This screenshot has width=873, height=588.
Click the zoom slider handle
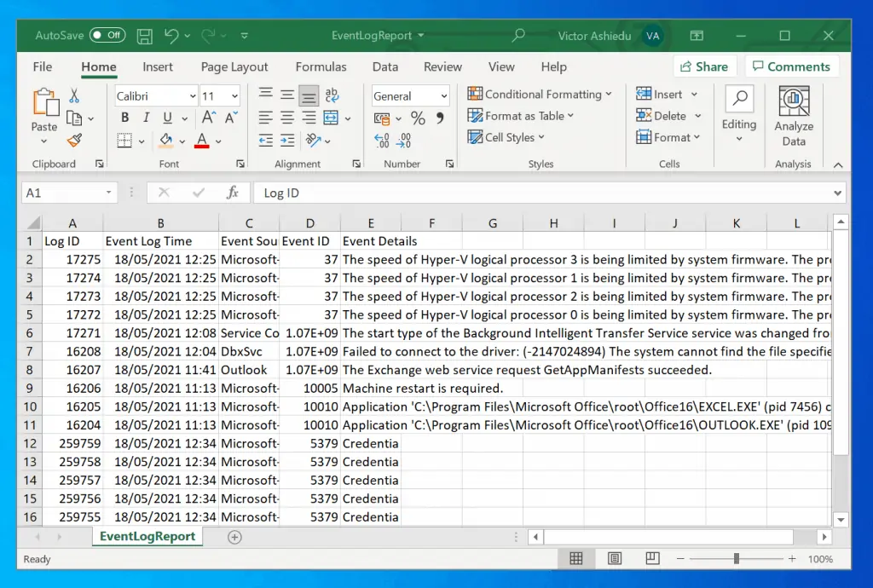click(x=736, y=559)
